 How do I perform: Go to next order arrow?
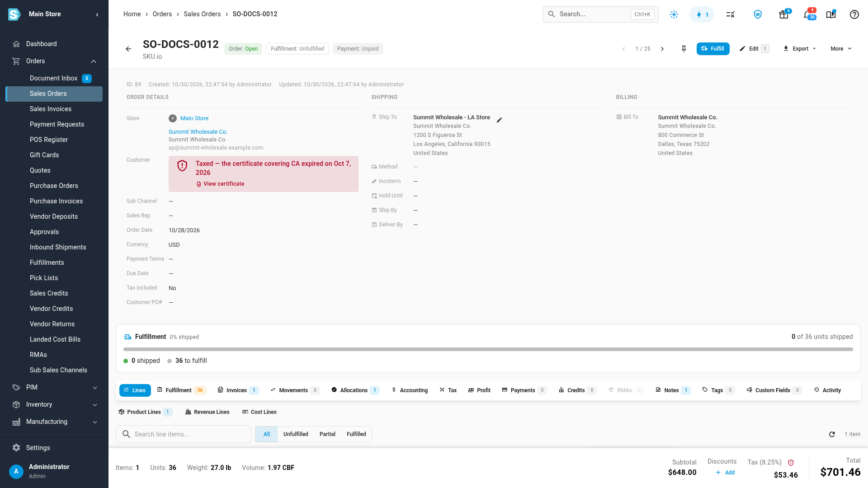coord(662,49)
